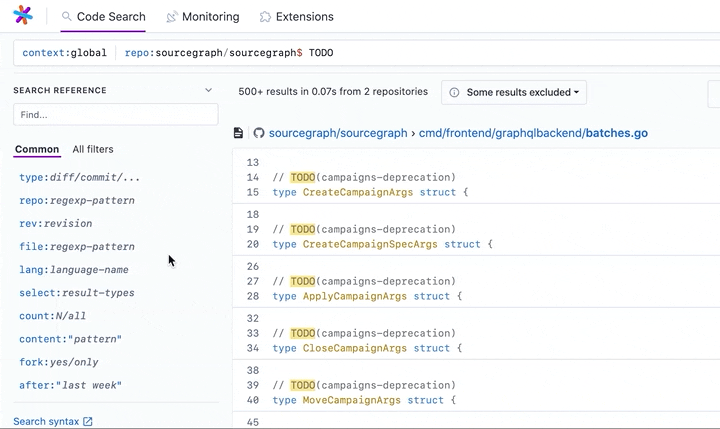The image size is (720, 429).
Task: Insert the select:result-types filter
Action: pyautogui.click(x=77, y=293)
